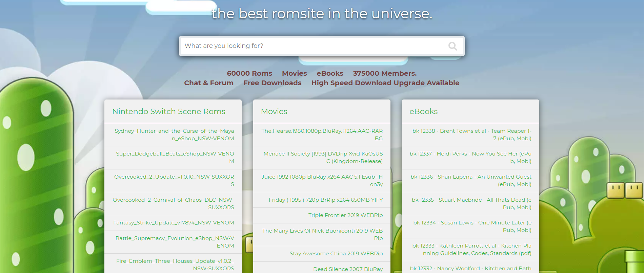Open 'bk 12332 - Nancy Woolford' ebook entry
Image resolution: width=644 pixels, height=273 pixels.
tap(470, 268)
